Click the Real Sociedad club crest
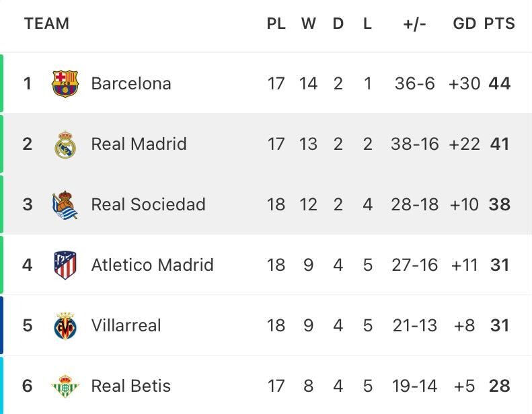The width and height of the screenshot is (532, 414). coord(65,205)
